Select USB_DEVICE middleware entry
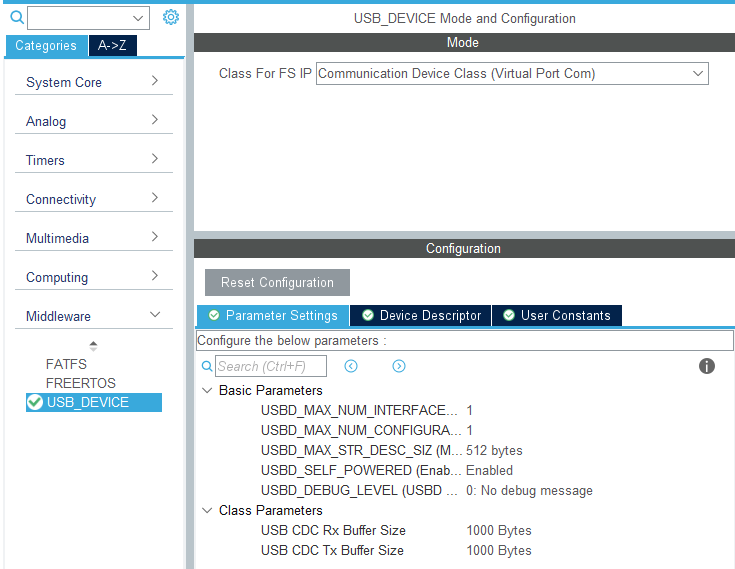The width and height of the screenshot is (735, 569). pos(94,402)
